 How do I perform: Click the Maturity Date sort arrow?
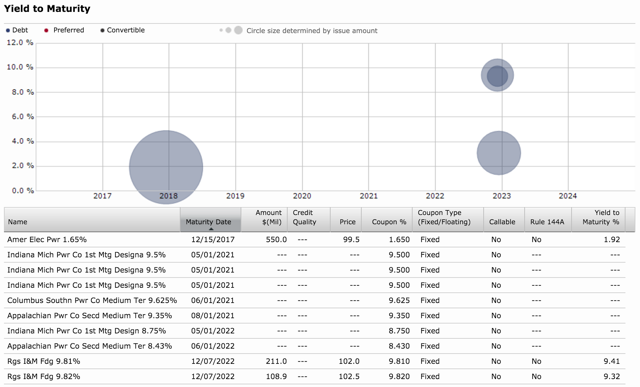[x=211, y=229]
